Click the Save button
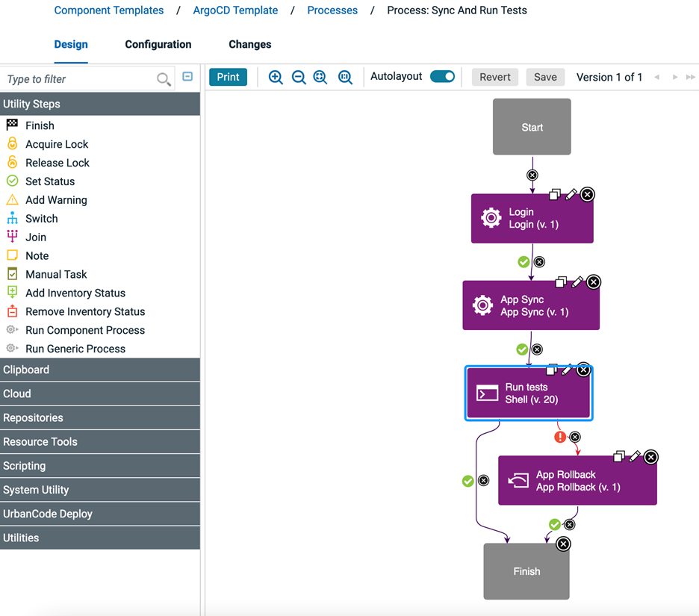 click(545, 77)
